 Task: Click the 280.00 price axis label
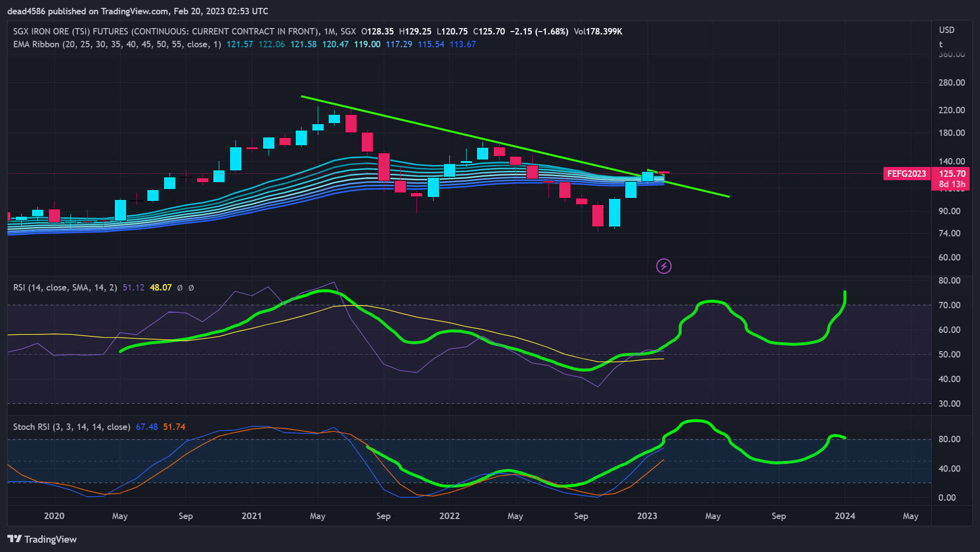click(x=952, y=83)
